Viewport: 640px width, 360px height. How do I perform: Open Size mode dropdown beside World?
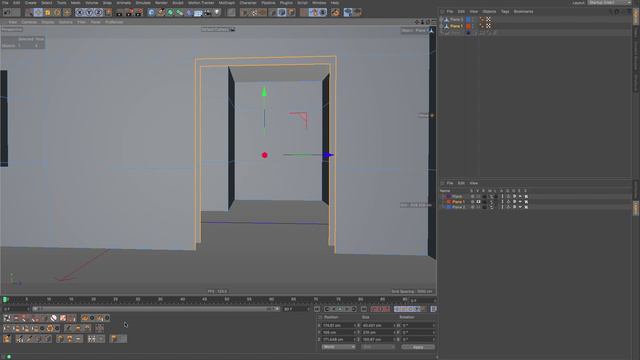378,347
